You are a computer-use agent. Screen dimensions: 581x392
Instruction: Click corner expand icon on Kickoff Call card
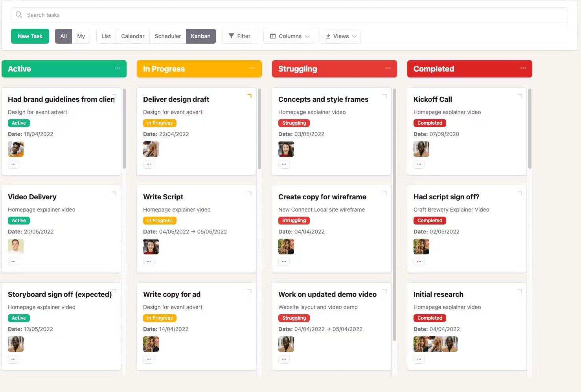pos(520,96)
